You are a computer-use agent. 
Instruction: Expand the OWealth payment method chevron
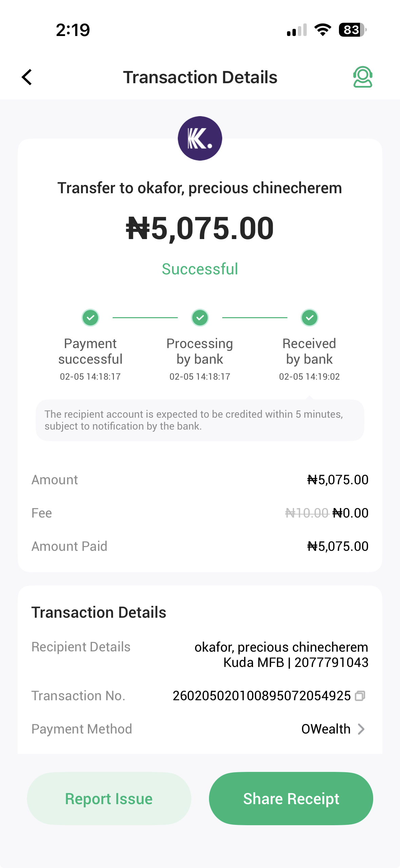(361, 729)
